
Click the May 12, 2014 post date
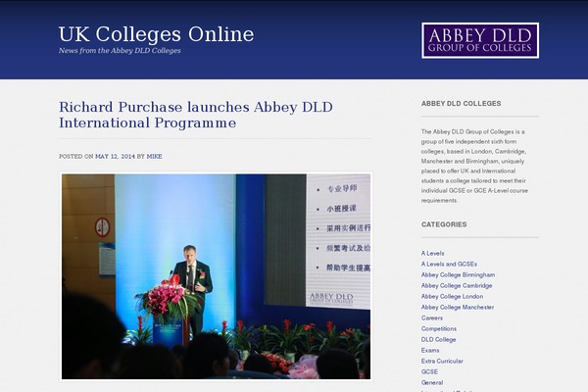[115, 157]
